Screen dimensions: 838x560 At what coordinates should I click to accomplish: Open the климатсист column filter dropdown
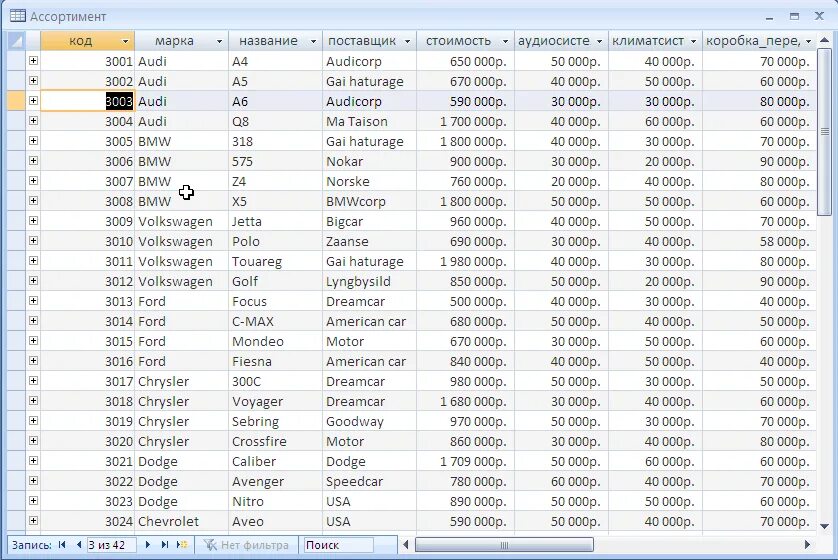coord(693,41)
